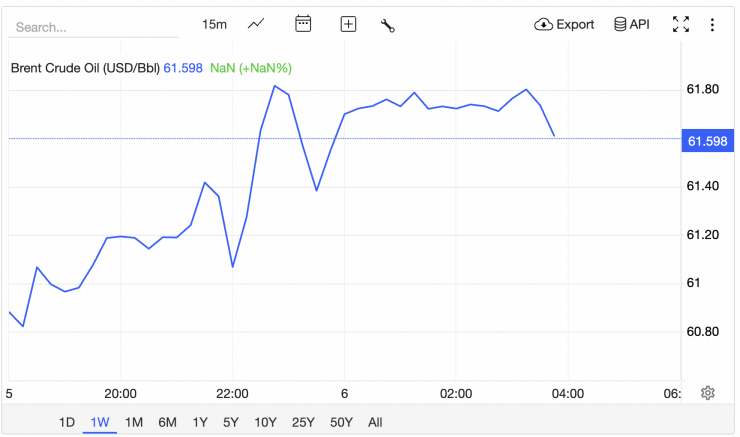
Task: Open the 15m interval dropdown
Action: tap(215, 24)
